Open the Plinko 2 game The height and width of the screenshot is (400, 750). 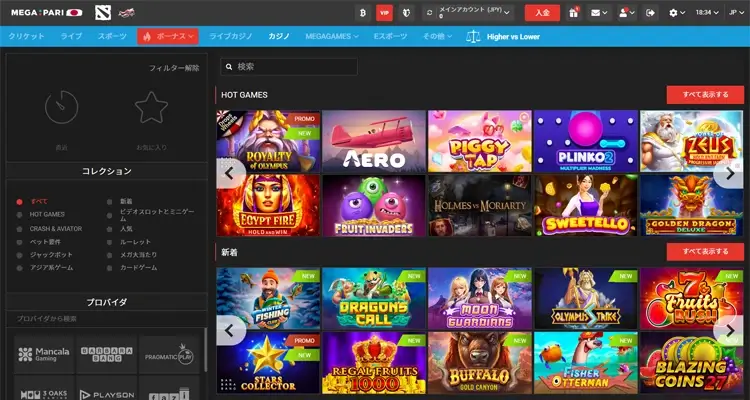[x=586, y=141]
